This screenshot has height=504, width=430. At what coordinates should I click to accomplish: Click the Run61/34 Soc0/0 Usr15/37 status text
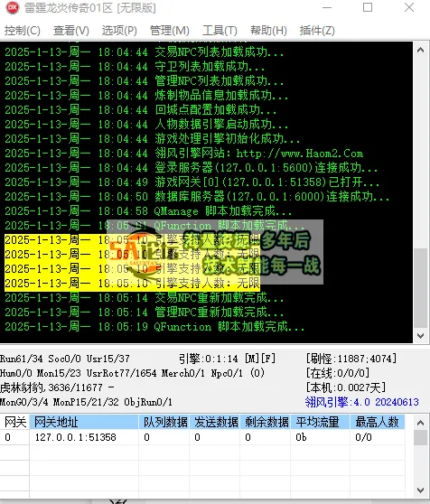click(65, 359)
